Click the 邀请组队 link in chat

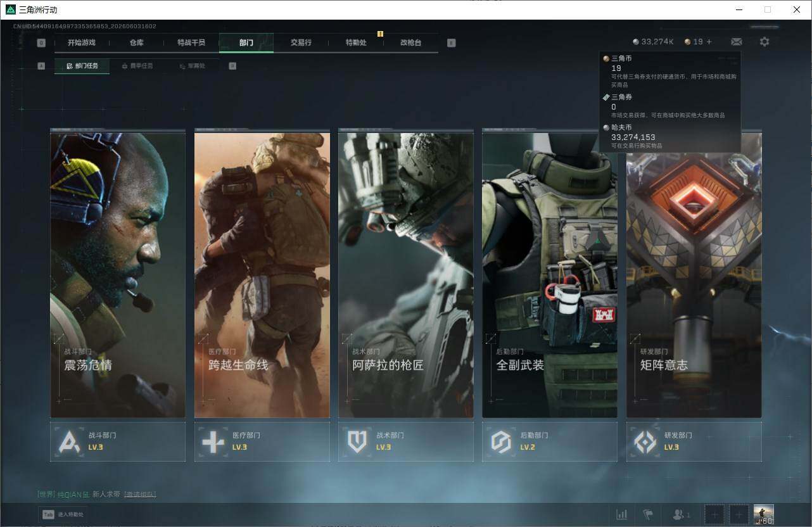click(x=140, y=494)
